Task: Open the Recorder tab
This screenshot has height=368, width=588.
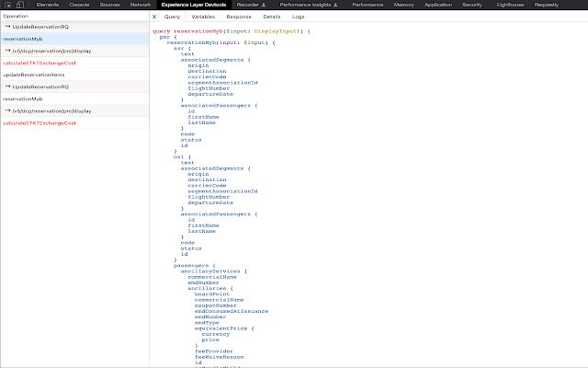Action: [x=251, y=5]
